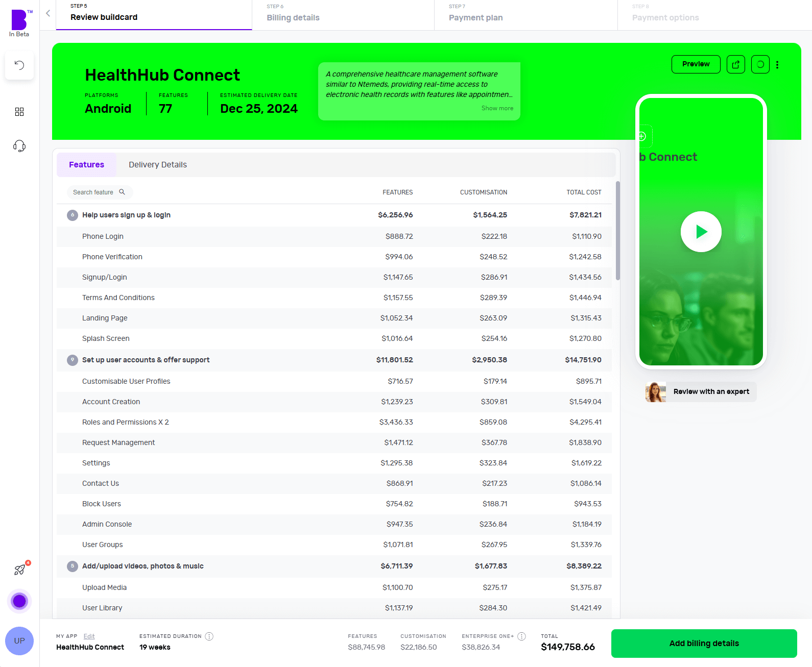Go to Step 7 Payment plan
The width and height of the screenshot is (812, 667).
(x=526, y=14)
